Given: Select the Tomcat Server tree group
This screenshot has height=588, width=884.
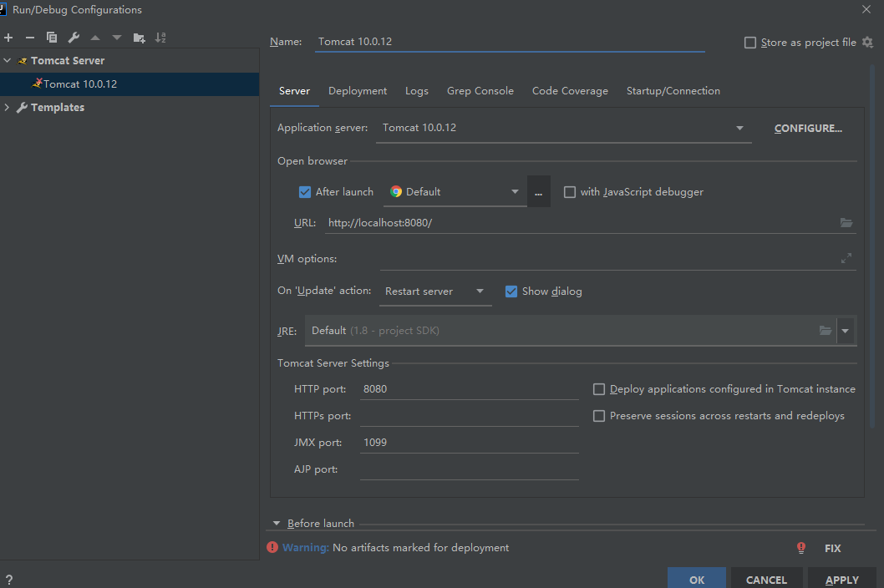Looking at the screenshot, I should [x=130, y=60].
